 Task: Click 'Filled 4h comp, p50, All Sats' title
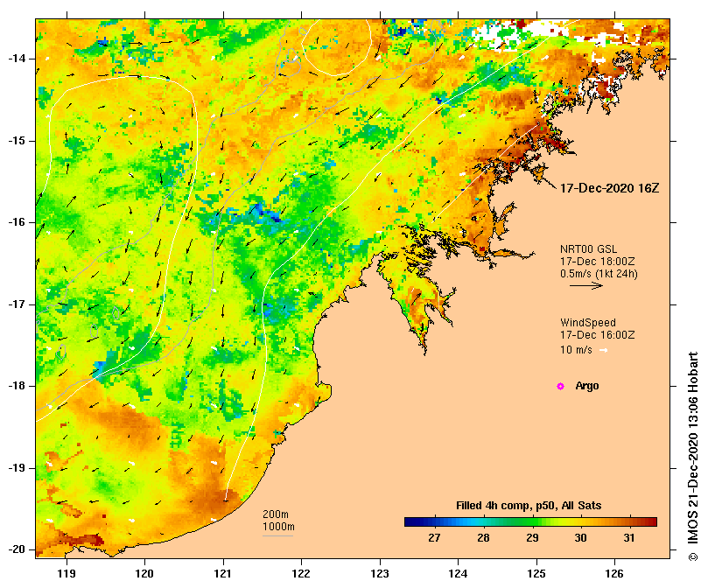click(x=529, y=506)
